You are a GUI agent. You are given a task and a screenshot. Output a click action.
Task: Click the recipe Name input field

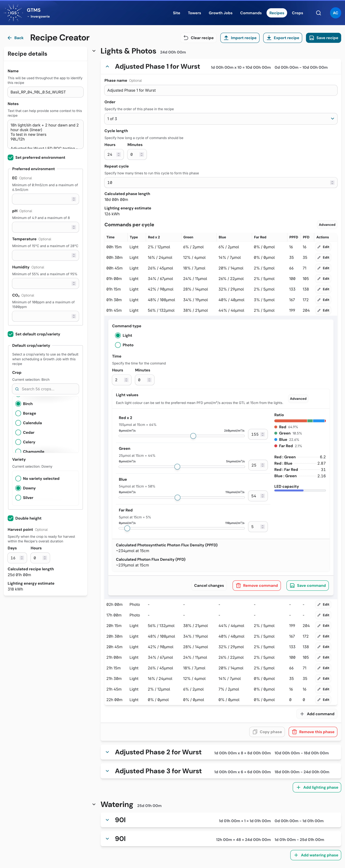coord(46,92)
